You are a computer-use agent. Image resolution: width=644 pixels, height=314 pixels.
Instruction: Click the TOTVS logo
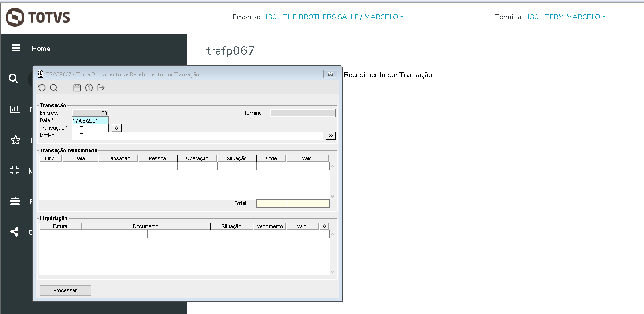(38, 17)
